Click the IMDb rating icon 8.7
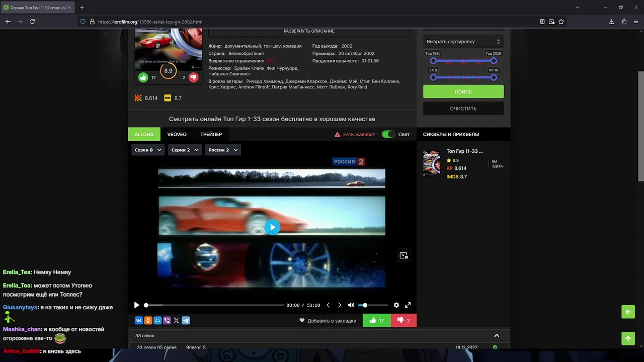 pos(168,98)
